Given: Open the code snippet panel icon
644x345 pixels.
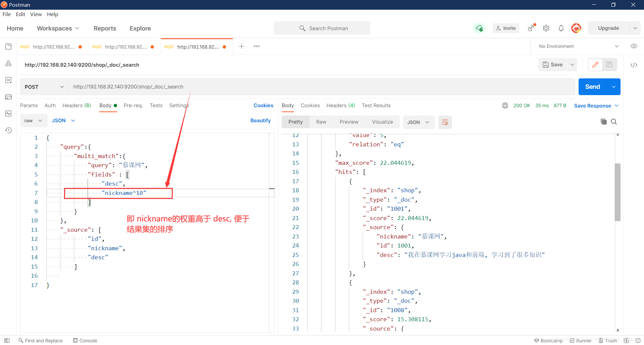Looking at the screenshot, I should coord(634,65).
